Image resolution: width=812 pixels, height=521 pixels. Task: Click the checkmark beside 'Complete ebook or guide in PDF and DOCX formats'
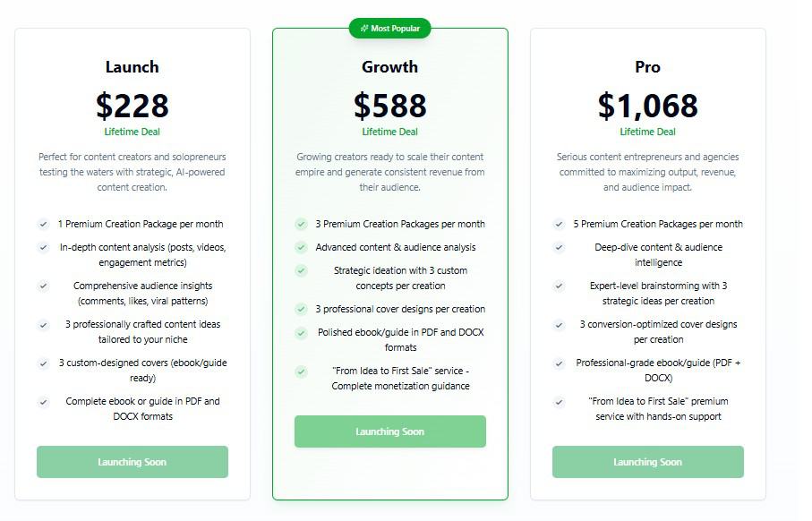[x=43, y=404]
